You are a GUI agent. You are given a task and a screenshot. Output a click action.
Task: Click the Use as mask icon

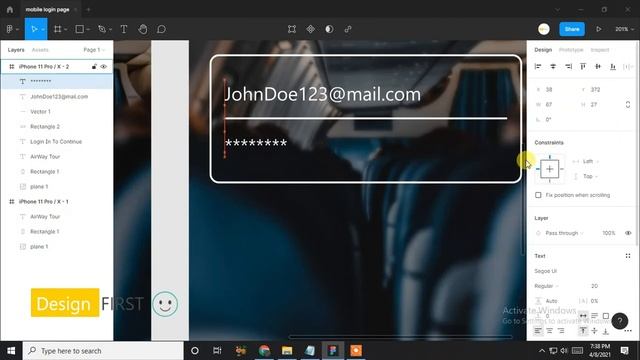(x=329, y=29)
